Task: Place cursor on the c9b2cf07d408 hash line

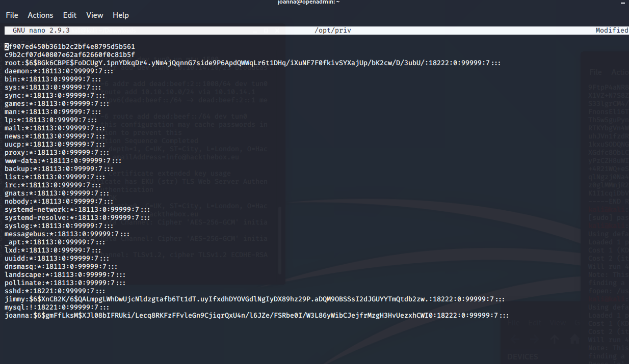Action: click(x=70, y=55)
